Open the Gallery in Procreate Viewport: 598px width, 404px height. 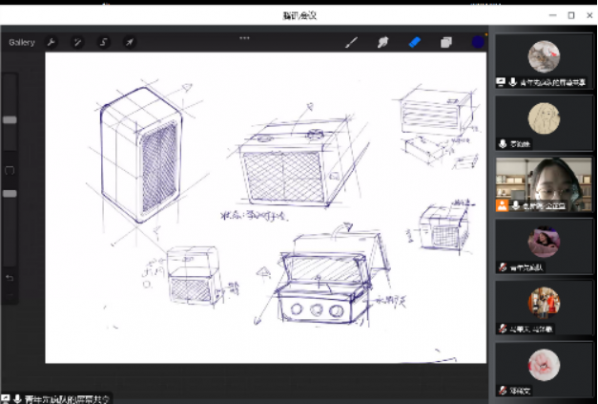22,42
